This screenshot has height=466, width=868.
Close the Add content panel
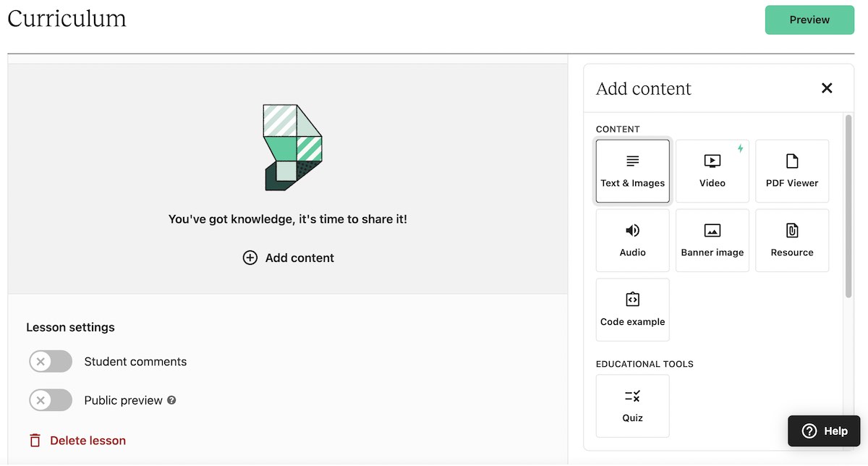pos(827,88)
